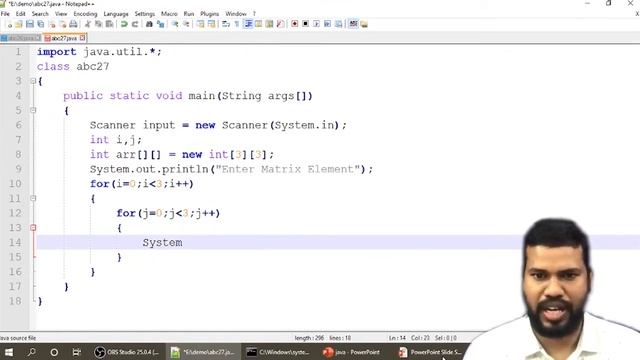Open the Function List panel icon
The width and height of the screenshot is (640, 360).
[280, 24]
